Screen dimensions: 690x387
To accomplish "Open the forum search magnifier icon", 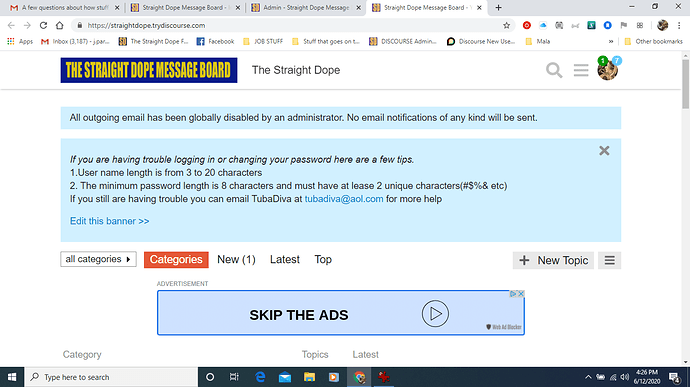I will pos(554,70).
